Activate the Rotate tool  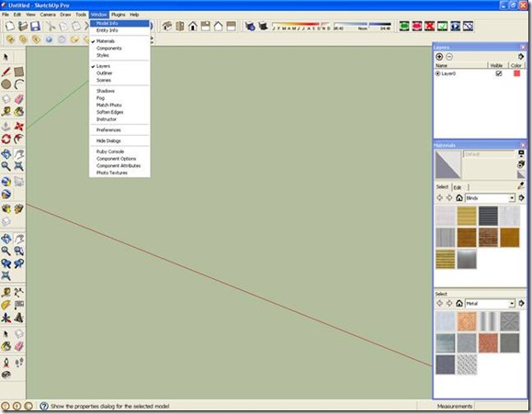coord(6,139)
